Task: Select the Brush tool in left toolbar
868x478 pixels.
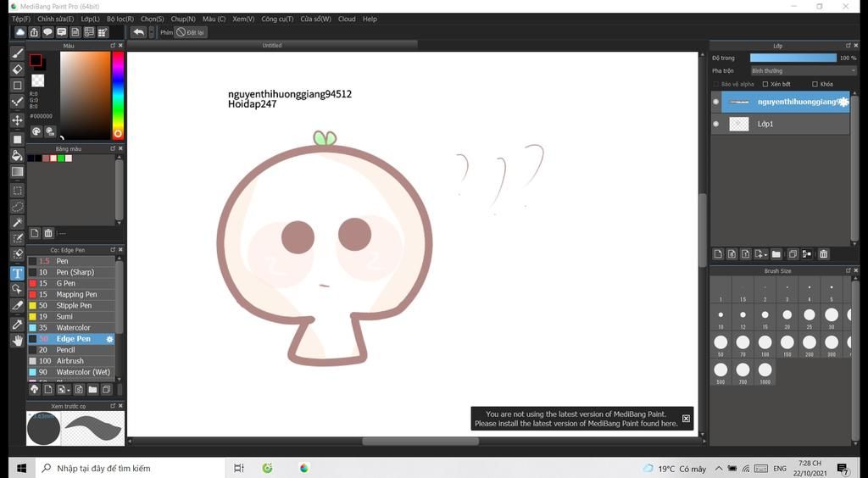Action: pos(17,53)
